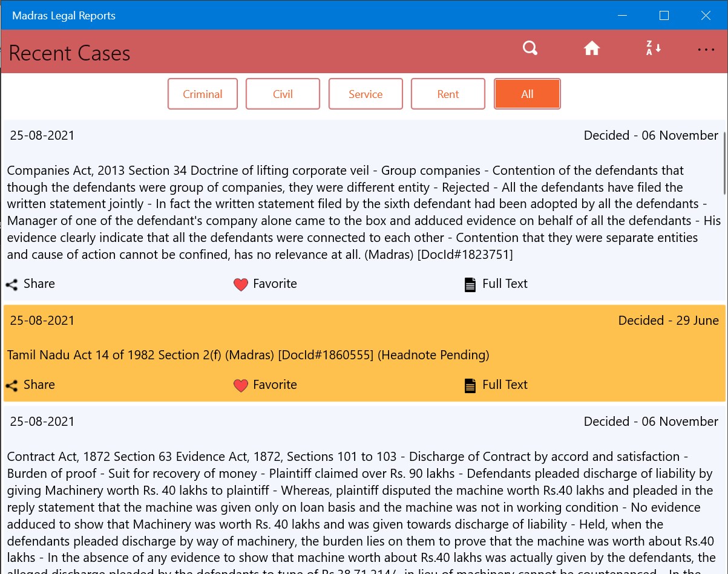Click date 25-08-2021 on Contract Act case
The height and width of the screenshot is (574, 728).
(x=42, y=422)
